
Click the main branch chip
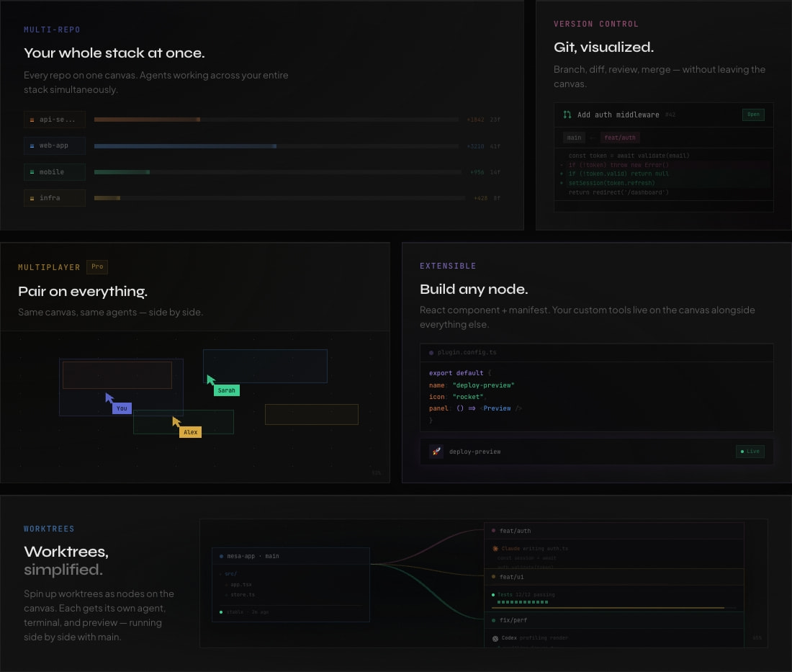coord(574,138)
